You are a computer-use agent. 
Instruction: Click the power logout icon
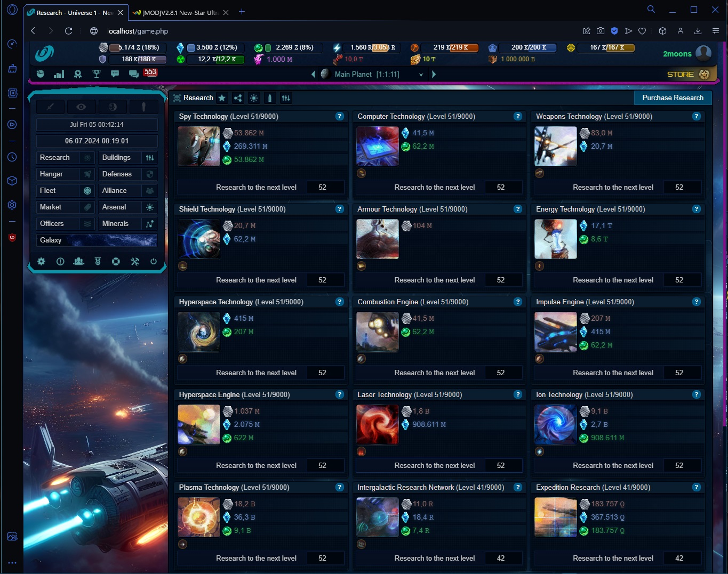pos(154,261)
